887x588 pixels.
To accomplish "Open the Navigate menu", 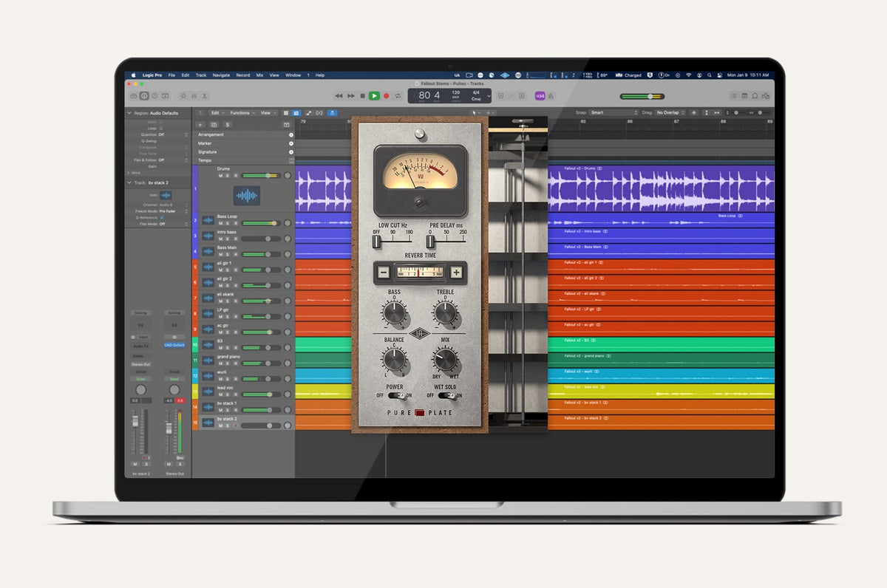I will coord(221,75).
